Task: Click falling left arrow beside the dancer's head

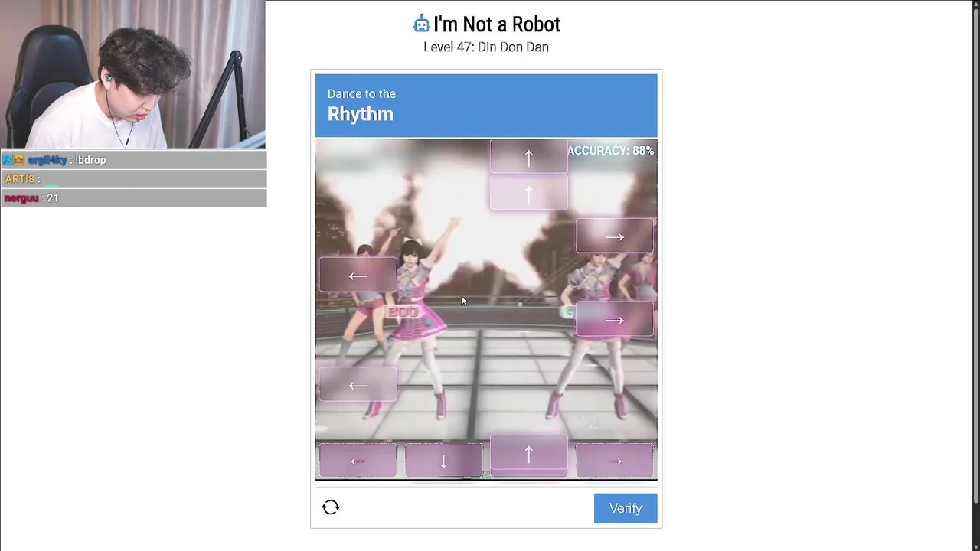Action: click(x=358, y=275)
